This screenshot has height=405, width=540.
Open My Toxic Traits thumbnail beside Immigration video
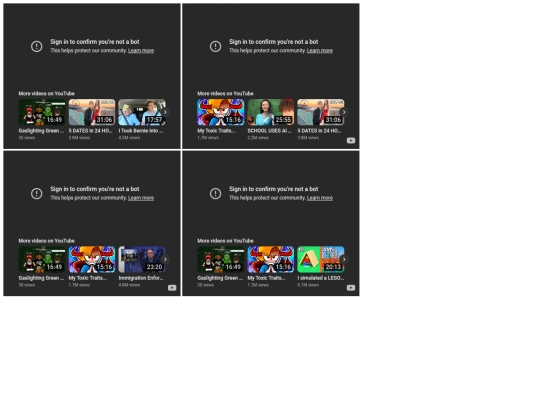(x=92, y=259)
